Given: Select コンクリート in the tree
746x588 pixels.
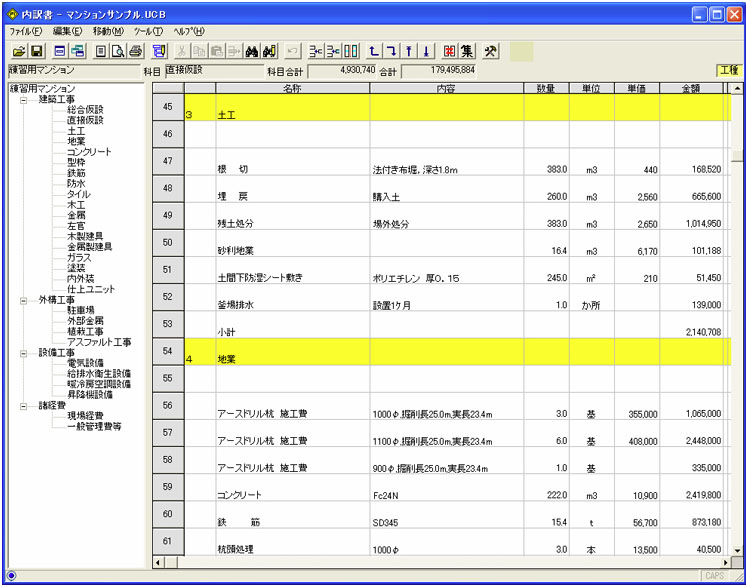Looking at the screenshot, I should pyautogui.click(x=89, y=152).
